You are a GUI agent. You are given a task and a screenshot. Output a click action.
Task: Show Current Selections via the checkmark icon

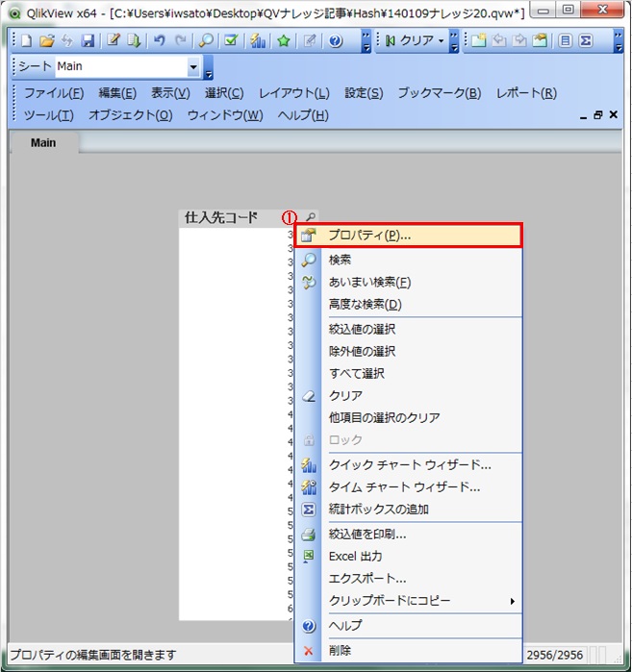(x=231, y=40)
